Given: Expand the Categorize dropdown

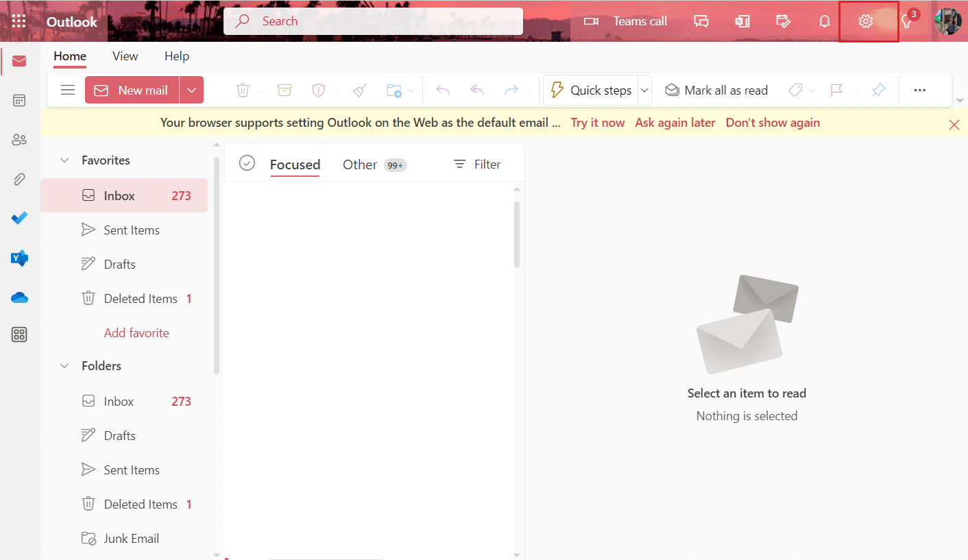Looking at the screenshot, I should [x=812, y=90].
